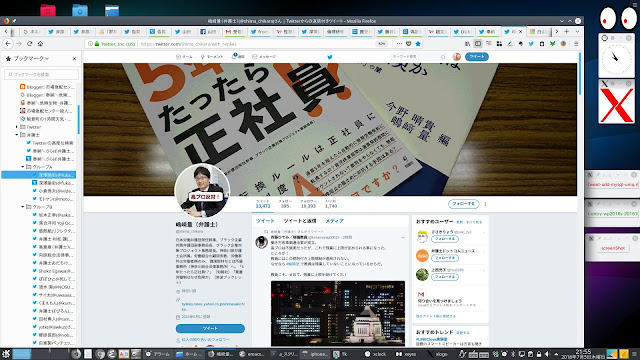Select the highlighted bookmark in グループA

click(x=38, y=175)
